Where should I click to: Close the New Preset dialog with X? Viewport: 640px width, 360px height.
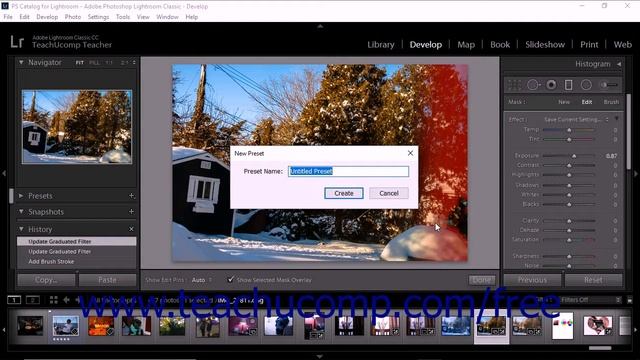pyautogui.click(x=410, y=153)
